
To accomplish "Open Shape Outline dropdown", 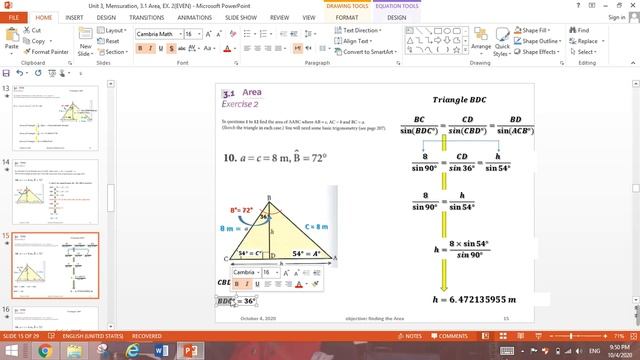I will [538, 41].
